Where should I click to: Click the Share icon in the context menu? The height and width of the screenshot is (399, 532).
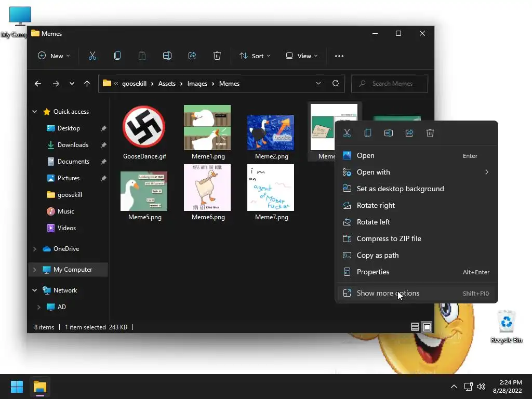[x=409, y=133]
